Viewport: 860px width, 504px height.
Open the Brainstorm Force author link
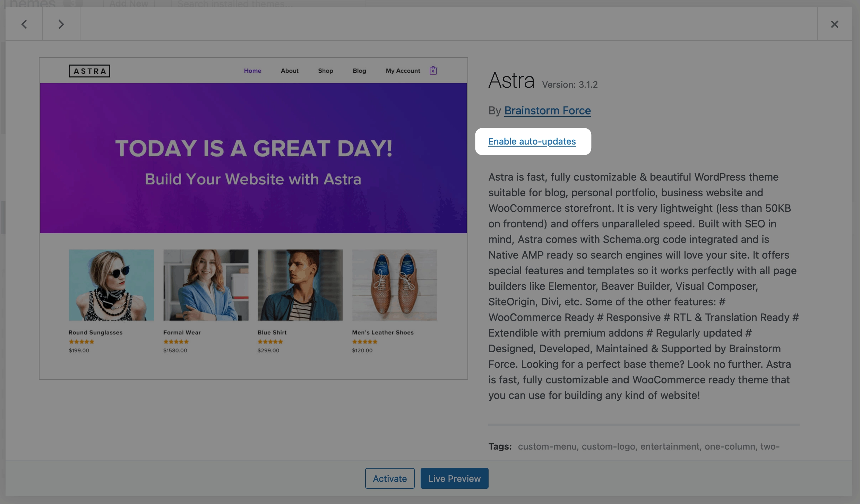pyautogui.click(x=548, y=111)
